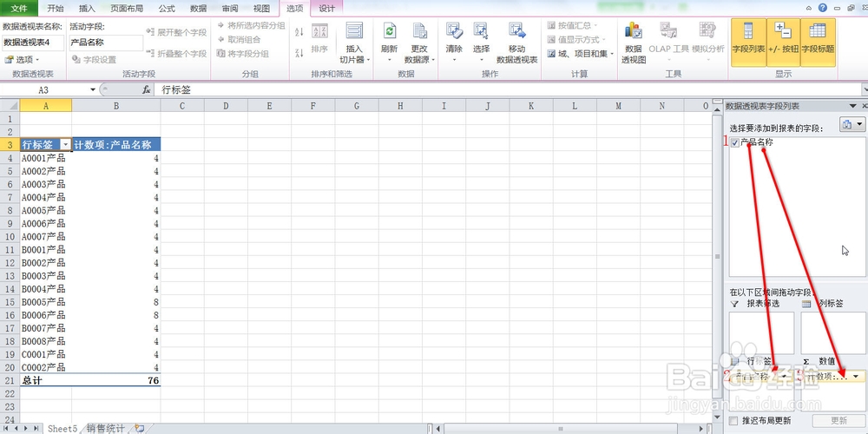This screenshot has width=868, height=434.
Task: Click the vertical scrollbar of the sheet
Action: tap(718, 256)
